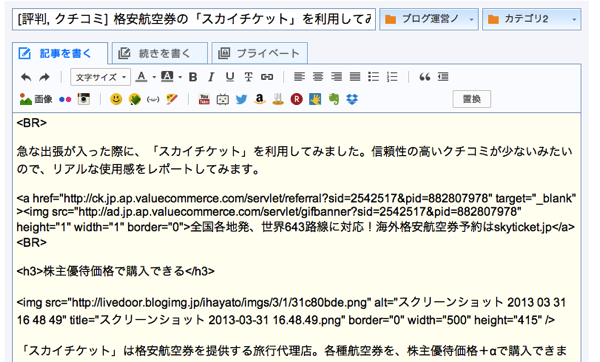Click the green tag emoji icon
The width and height of the screenshot is (600, 362).
135,99
